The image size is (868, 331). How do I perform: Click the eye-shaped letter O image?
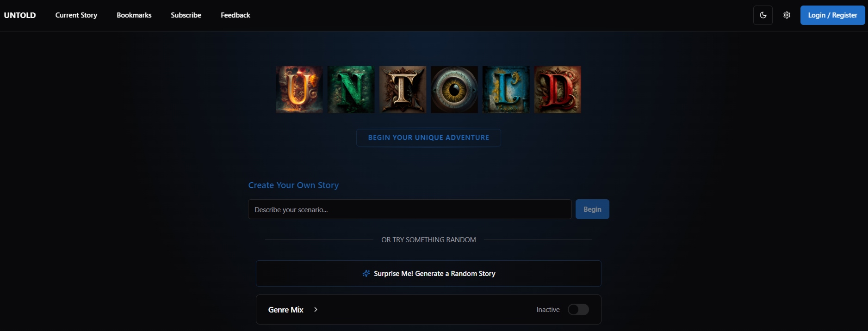(x=454, y=90)
